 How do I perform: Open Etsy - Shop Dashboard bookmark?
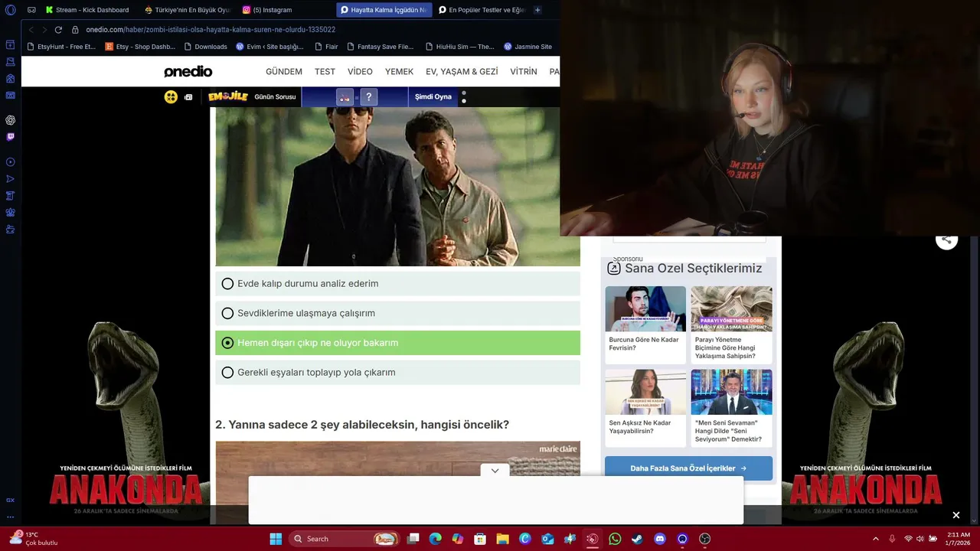click(140, 47)
